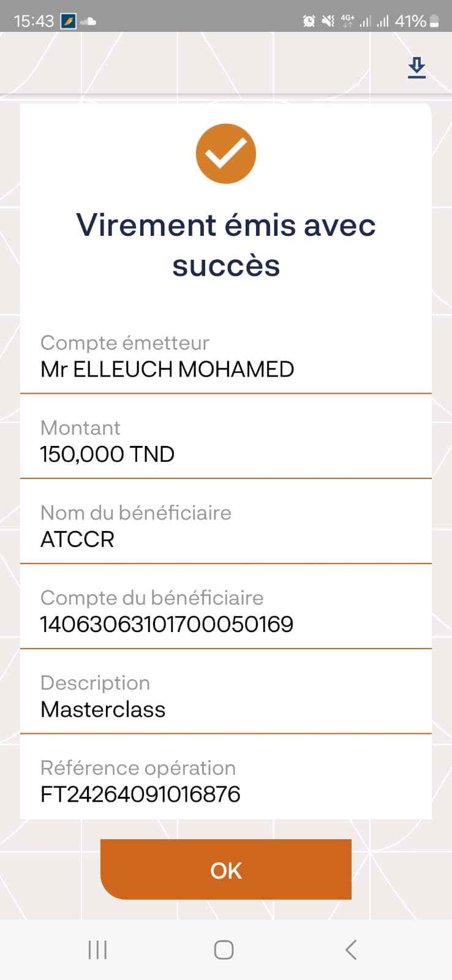Tap the alarm clock status icon
This screenshot has width=452, height=980.
click(x=309, y=21)
